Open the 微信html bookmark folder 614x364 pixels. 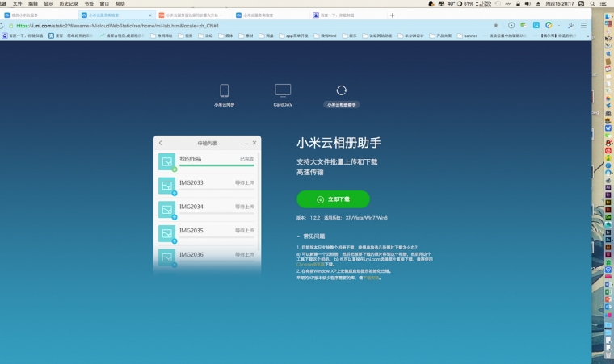tap(325, 36)
